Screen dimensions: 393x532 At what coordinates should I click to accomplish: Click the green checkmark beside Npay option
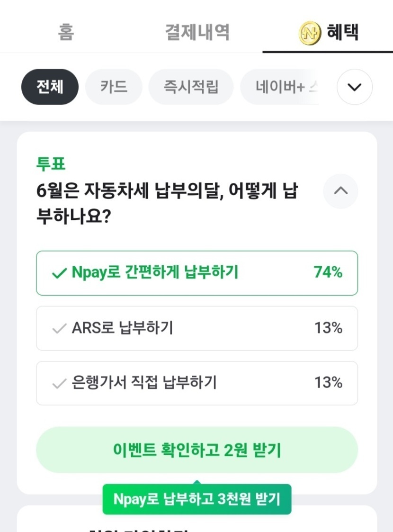(59, 273)
